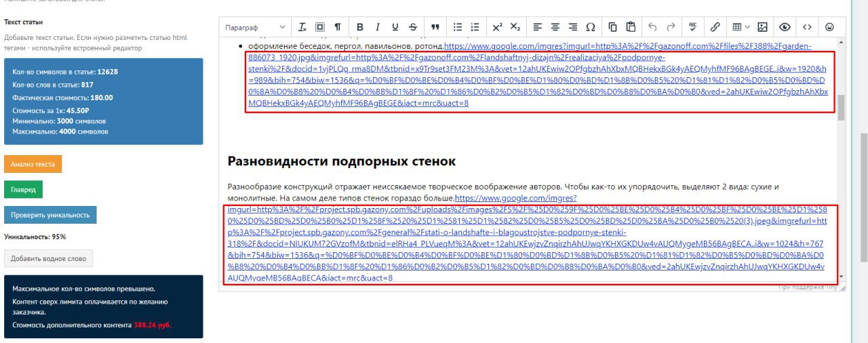Click Максимально: 4000 символов text
The height and width of the screenshot is (343, 868).
(60, 132)
